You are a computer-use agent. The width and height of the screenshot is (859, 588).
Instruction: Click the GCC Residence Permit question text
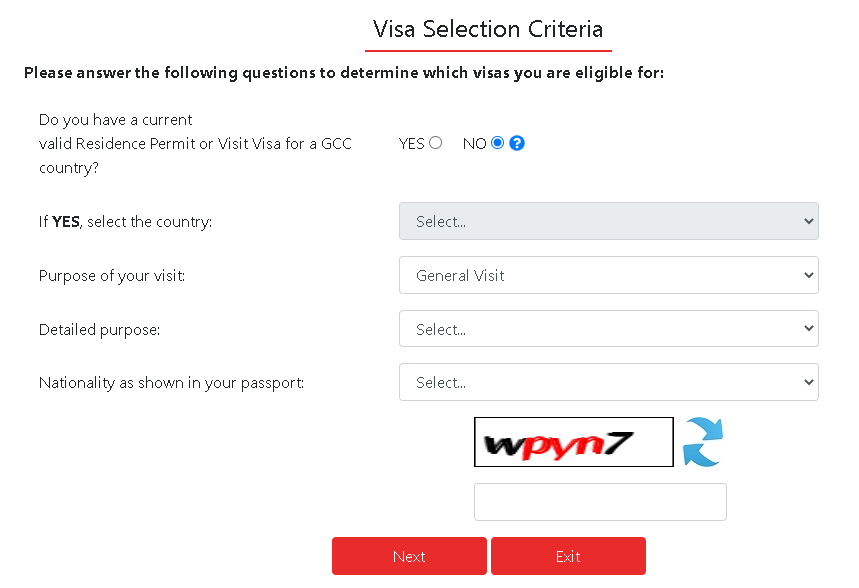coord(195,144)
